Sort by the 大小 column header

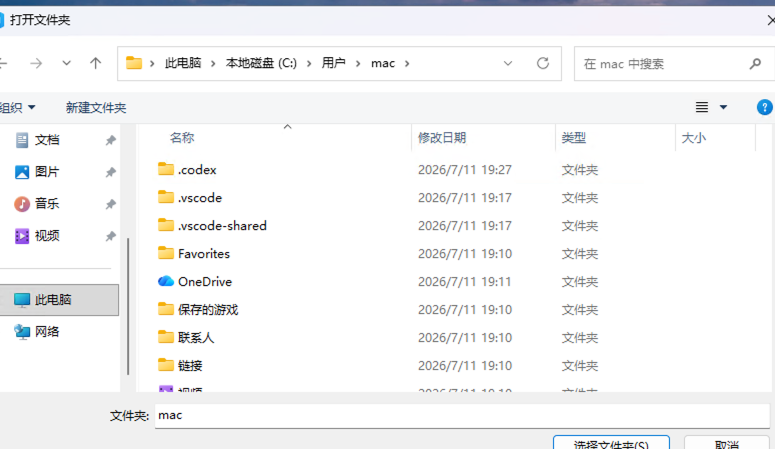tap(693, 137)
